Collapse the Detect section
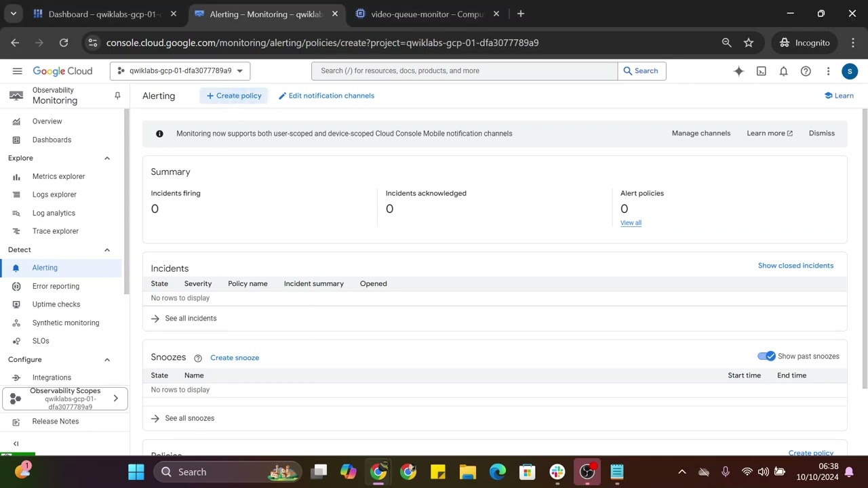The image size is (868, 488). coord(106,250)
